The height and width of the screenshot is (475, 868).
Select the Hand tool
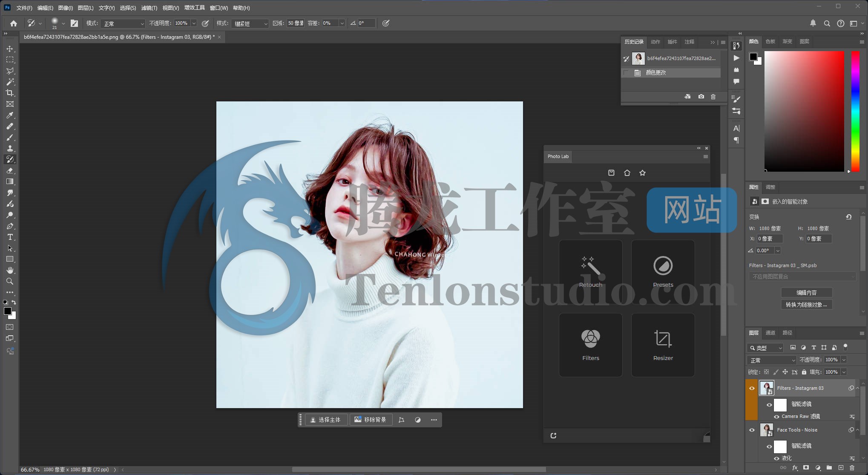click(x=10, y=271)
